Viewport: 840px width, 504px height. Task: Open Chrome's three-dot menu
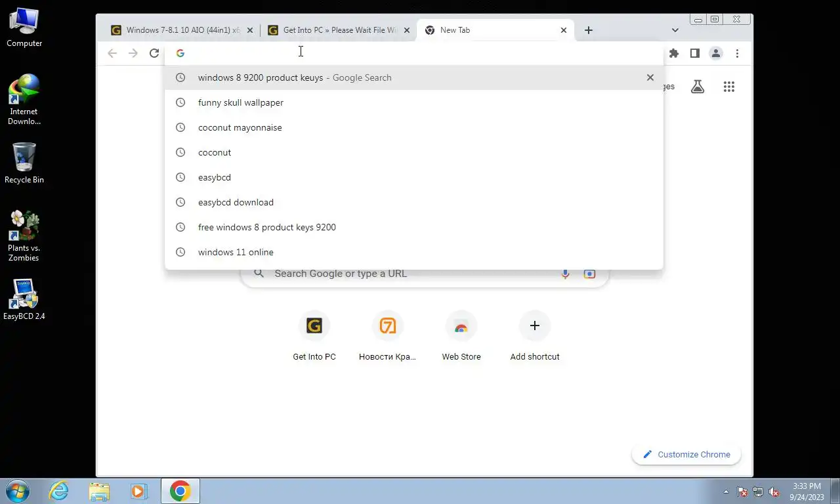737,53
